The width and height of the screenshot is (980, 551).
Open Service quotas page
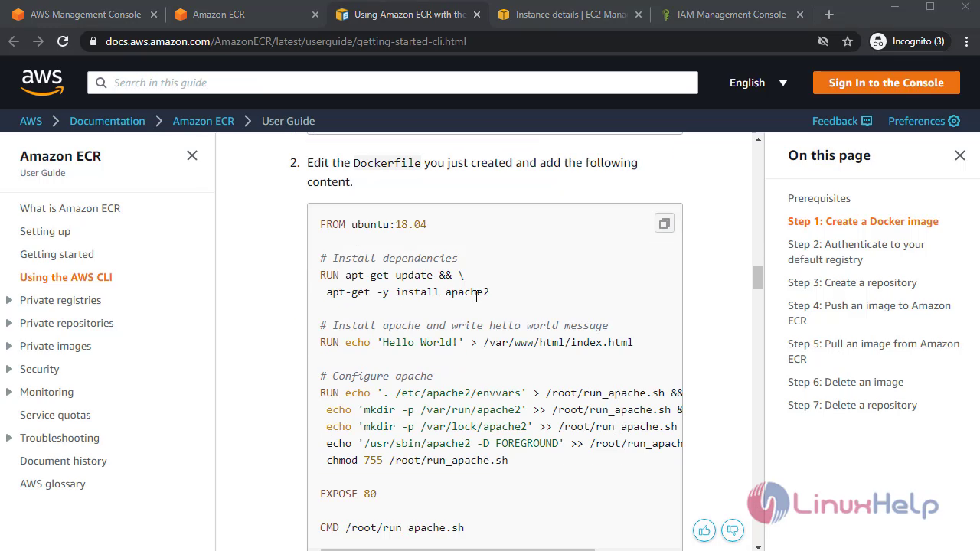point(55,415)
